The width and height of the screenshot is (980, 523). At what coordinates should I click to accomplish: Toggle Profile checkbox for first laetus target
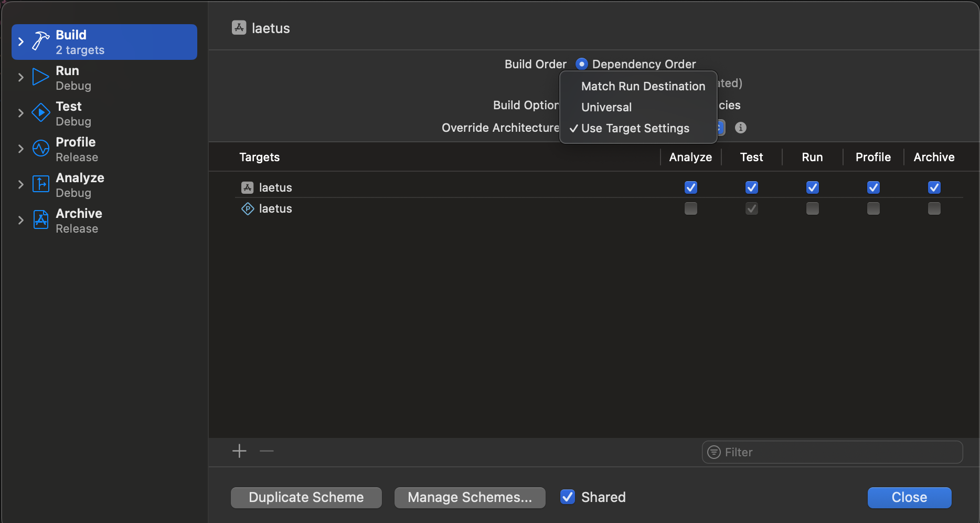click(x=874, y=187)
